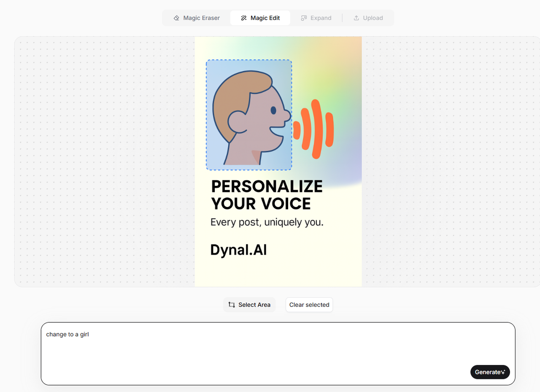Click the "Every post, uniquely you." text
This screenshot has width=540, height=392.
coord(267,222)
